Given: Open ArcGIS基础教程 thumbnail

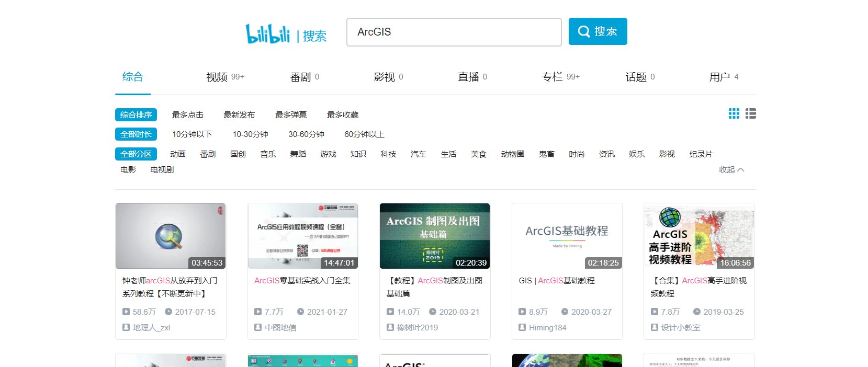Looking at the screenshot, I should pos(567,236).
